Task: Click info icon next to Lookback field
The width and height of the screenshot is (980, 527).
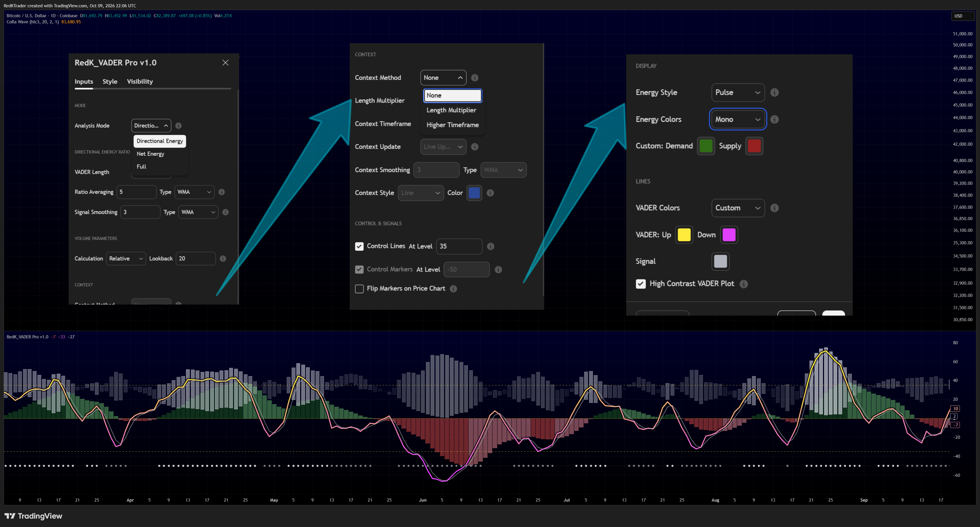Action: pos(223,259)
